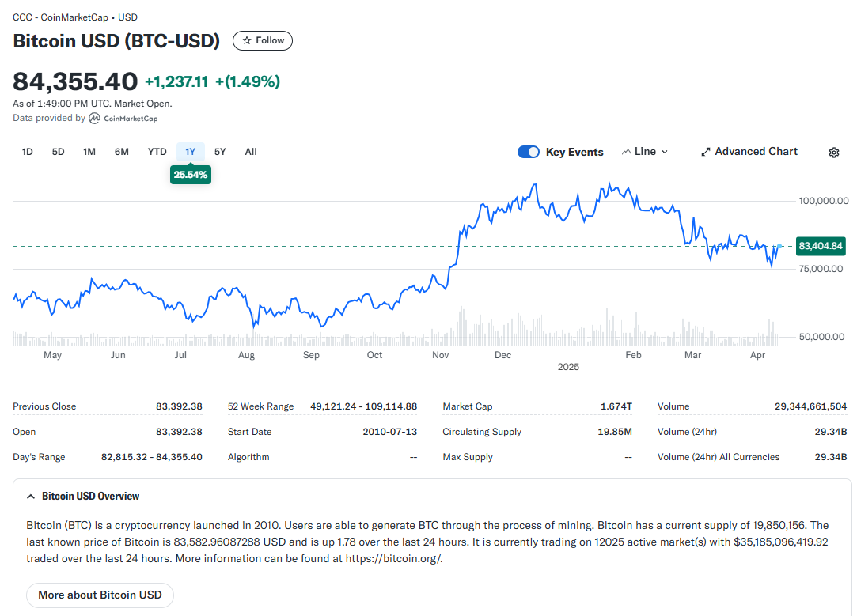Select the 1M time range
The height and width of the screenshot is (616, 857).
(89, 152)
